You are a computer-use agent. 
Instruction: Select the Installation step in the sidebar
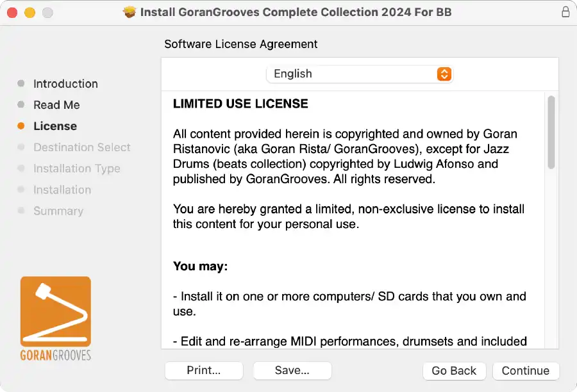point(62,190)
